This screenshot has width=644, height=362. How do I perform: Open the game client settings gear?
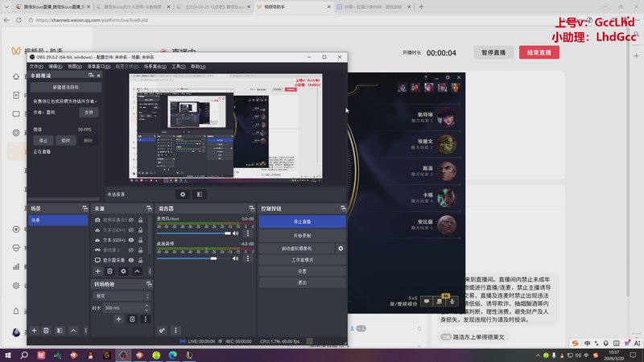448,77
